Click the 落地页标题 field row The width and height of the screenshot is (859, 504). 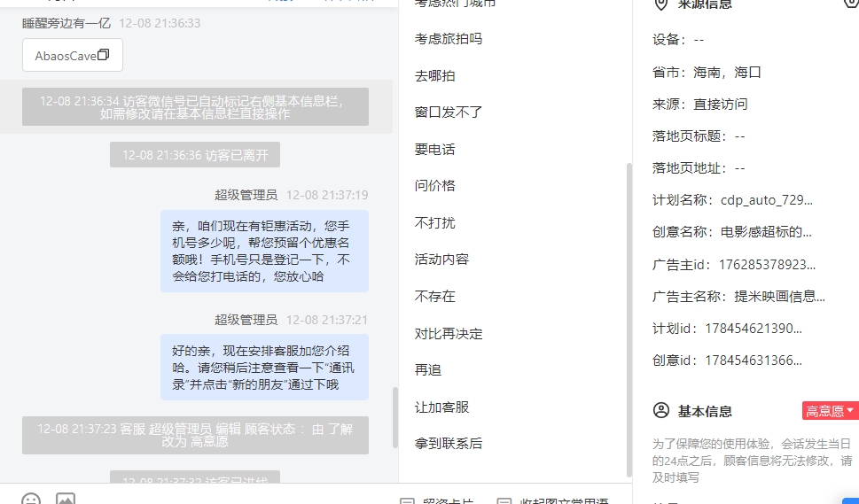[699, 136]
